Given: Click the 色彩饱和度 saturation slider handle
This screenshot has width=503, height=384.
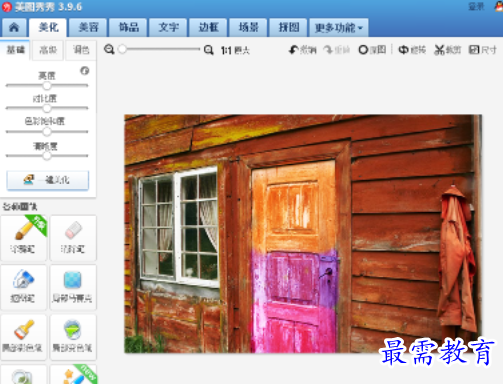Looking at the screenshot, I should click(x=47, y=132).
